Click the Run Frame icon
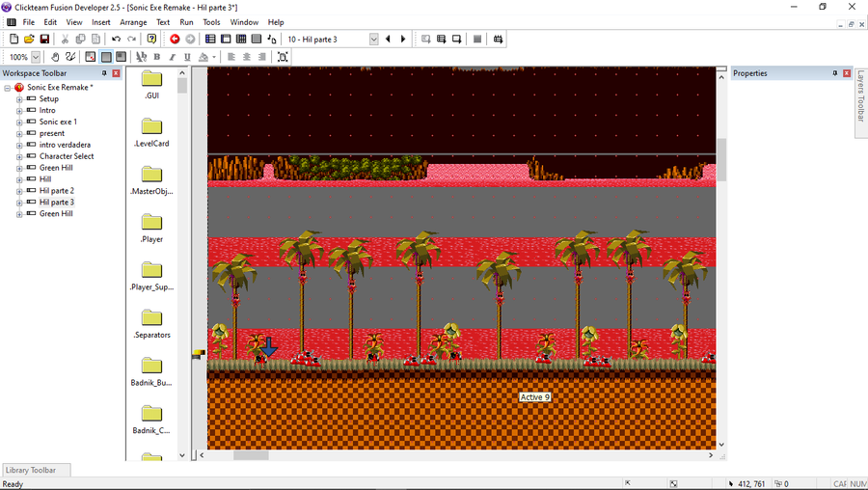The width and height of the screenshot is (868, 490). pyautogui.click(x=457, y=39)
